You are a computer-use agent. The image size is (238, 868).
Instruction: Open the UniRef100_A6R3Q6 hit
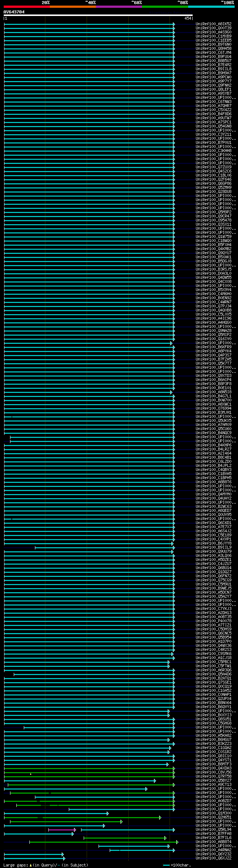pos(213,670)
